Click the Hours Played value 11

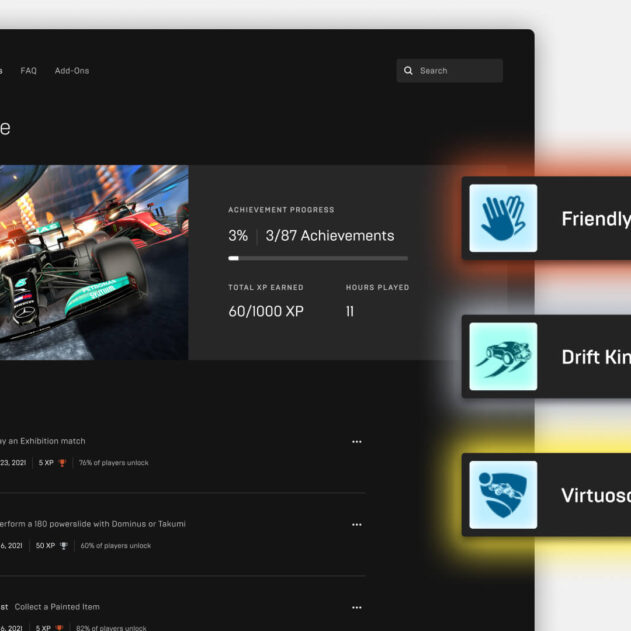point(350,311)
